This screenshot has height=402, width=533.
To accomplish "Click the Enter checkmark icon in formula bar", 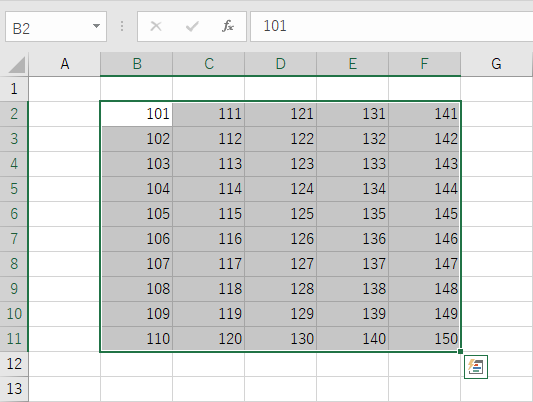I will [192, 26].
